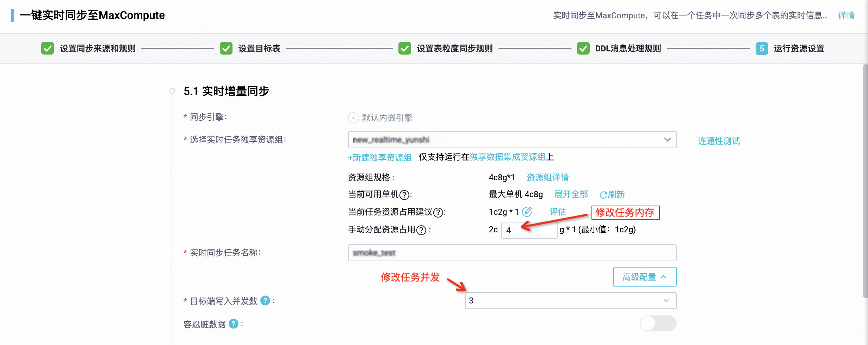Click the help icon next to 手动分配资源占用
This screenshot has width=868, height=345.
coord(421,230)
